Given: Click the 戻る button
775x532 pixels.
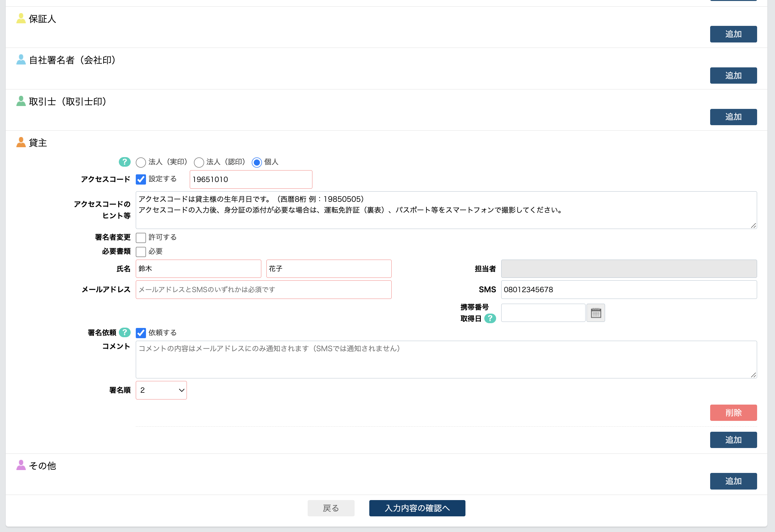Looking at the screenshot, I should [x=331, y=508].
